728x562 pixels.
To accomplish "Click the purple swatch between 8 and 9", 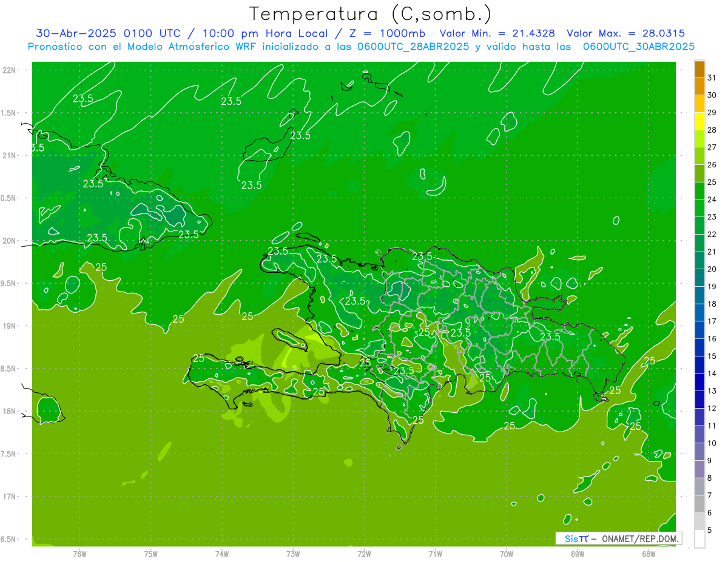I will click(x=699, y=469).
